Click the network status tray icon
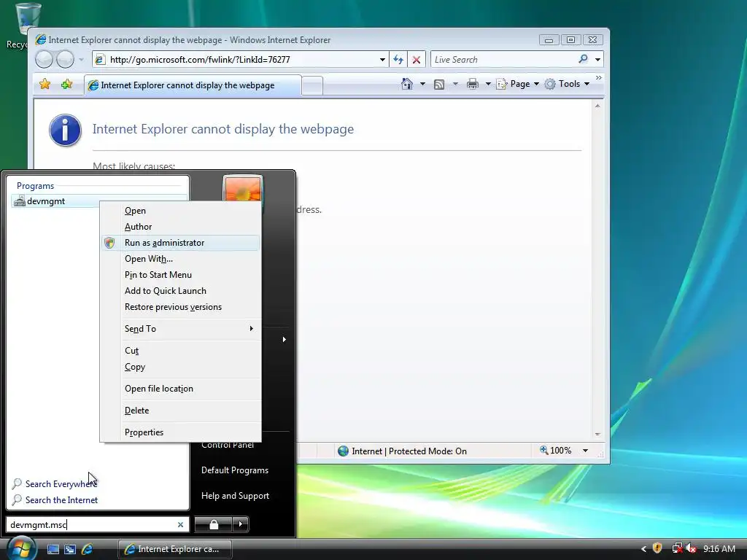747x560 pixels. point(676,548)
